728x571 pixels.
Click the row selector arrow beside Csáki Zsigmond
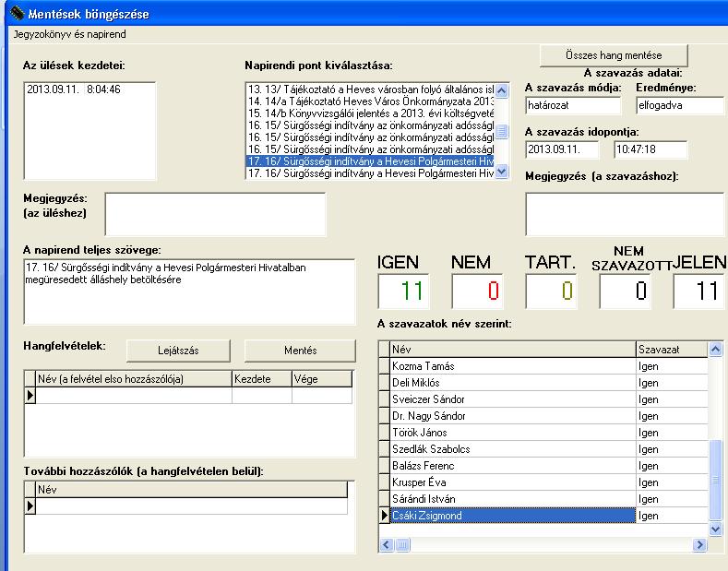(x=385, y=516)
